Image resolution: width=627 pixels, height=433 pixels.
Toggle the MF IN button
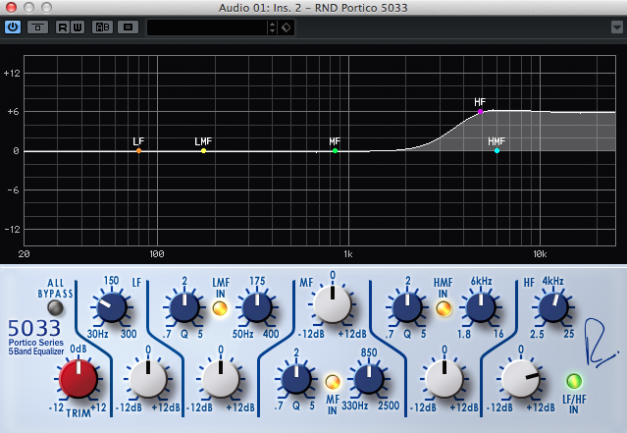tap(332, 382)
